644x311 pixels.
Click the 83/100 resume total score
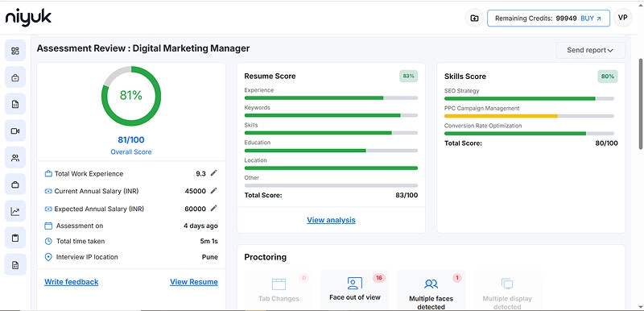(x=407, y=196)
